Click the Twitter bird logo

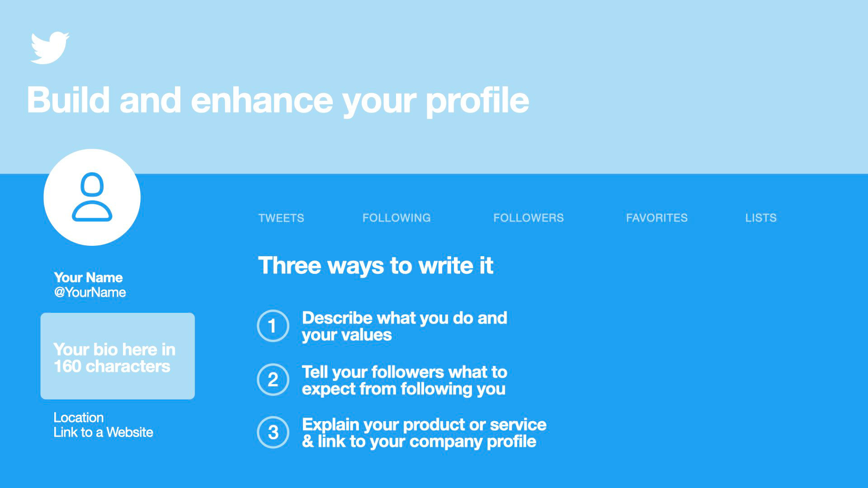pos(50,47)
